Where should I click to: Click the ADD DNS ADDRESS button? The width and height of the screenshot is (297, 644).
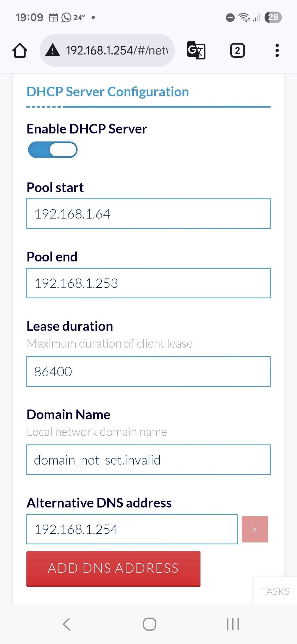point(113,569)
